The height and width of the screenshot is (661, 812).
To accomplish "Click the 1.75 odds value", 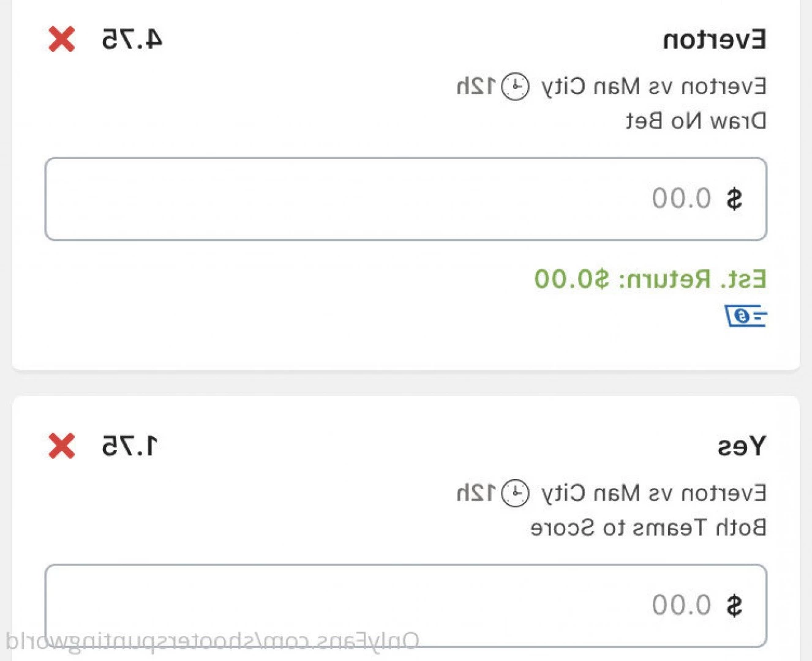I will 130,446.
